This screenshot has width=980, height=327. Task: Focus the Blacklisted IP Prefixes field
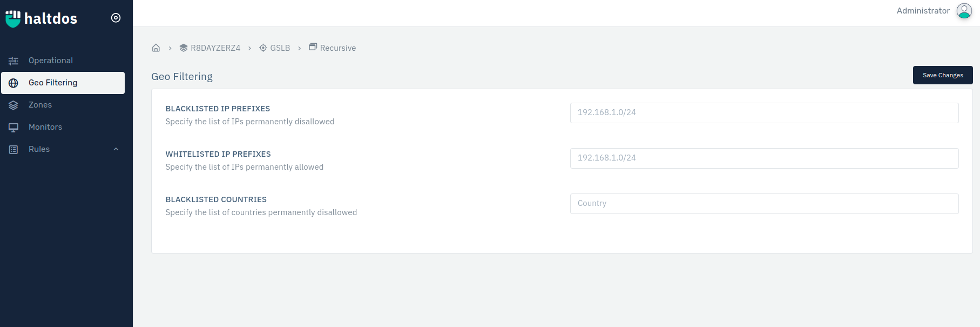pyautogui.click(x=764, y=113)
